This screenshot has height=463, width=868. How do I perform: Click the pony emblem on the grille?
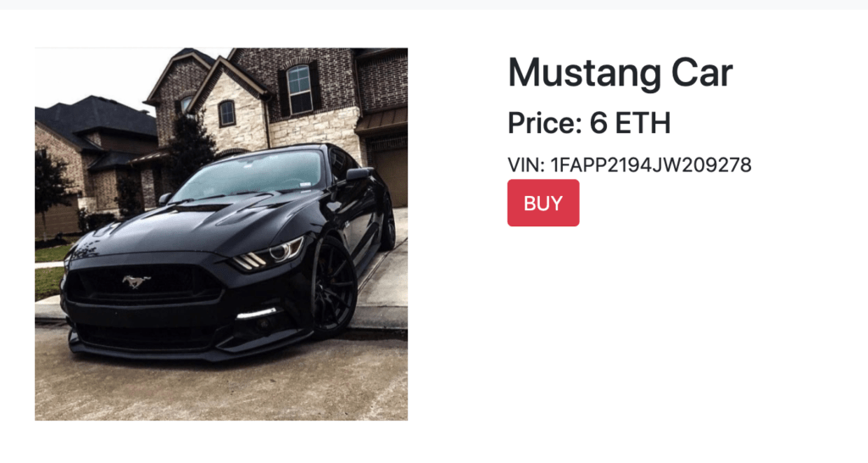coord(136,282)
